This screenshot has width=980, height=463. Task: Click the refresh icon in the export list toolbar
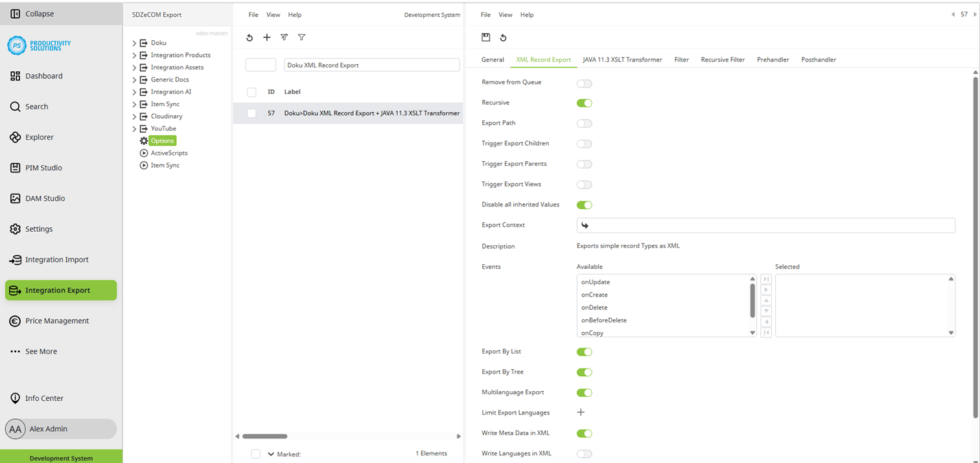[250, 37]
